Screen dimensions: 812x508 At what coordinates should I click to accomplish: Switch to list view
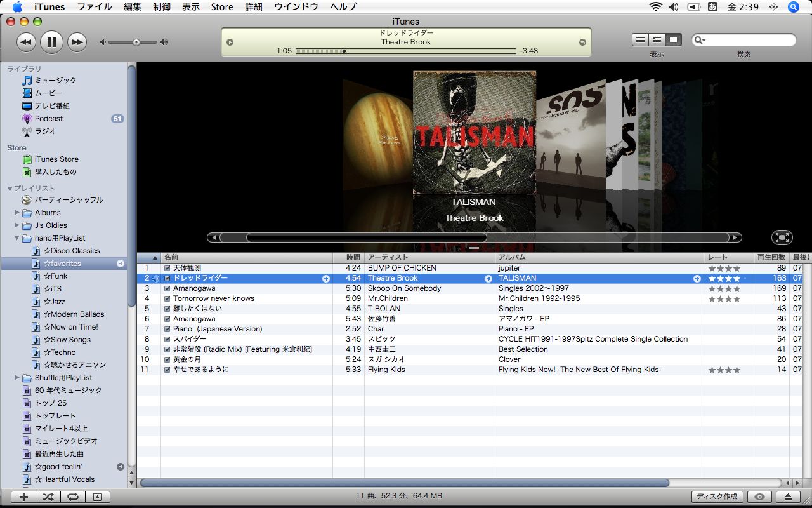point(640,40)
